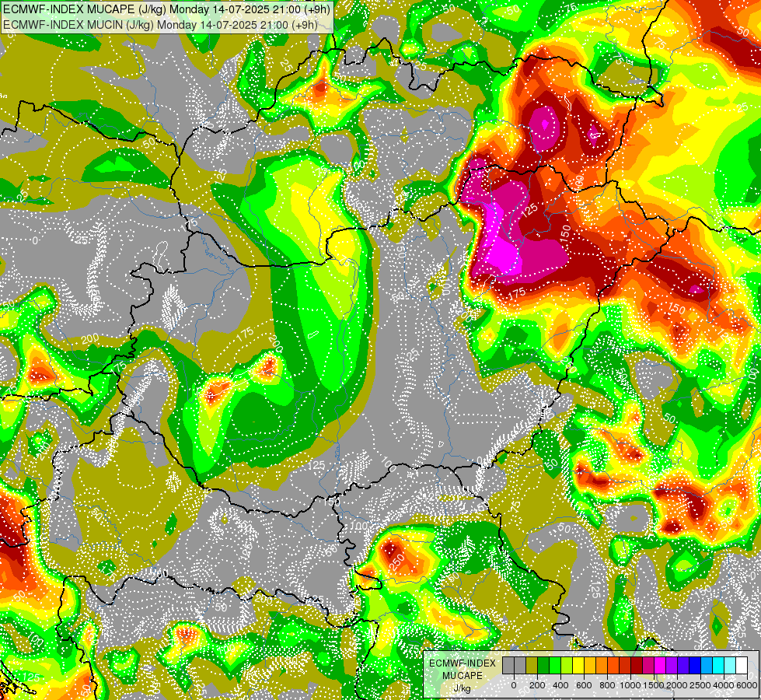The height and width of the screenshot is (700, 761).
Task: Select the lime yellow-green legend swatch
Action: (567, 665)
